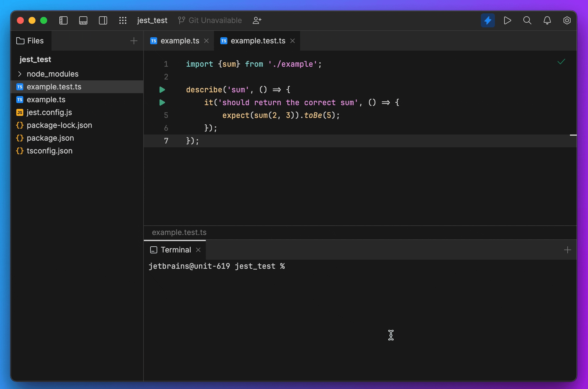Image resolution: width=588 pixels, height=389 pixels.
Task: Click the blue lightning bolt icon
Action: 488,20
